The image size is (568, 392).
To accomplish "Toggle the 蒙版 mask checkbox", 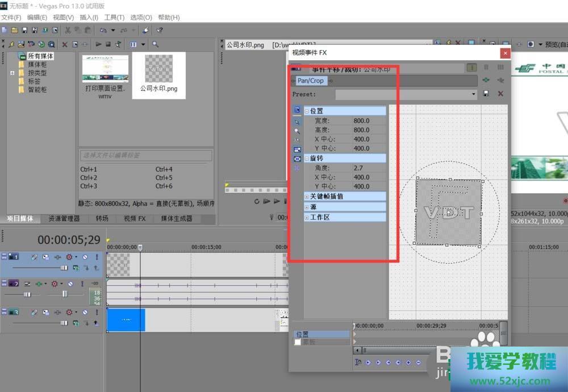I will pos(297,342).
